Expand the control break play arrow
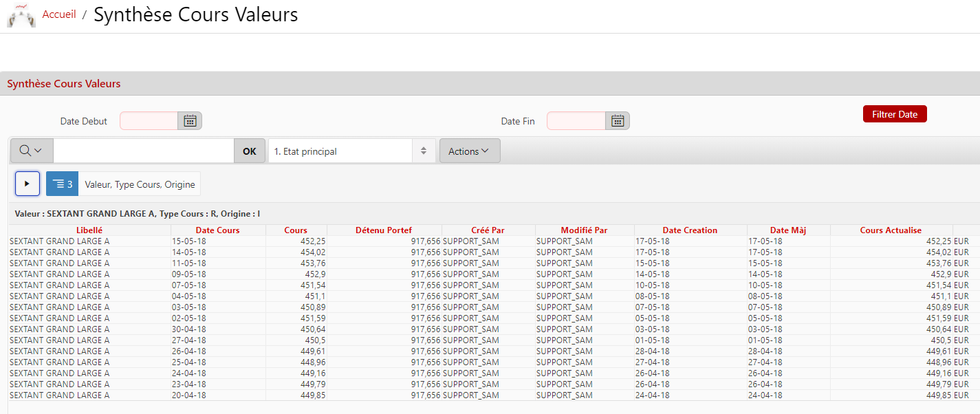Image resolution: width=980 pixels, height=414 pixels. [28, 184]
